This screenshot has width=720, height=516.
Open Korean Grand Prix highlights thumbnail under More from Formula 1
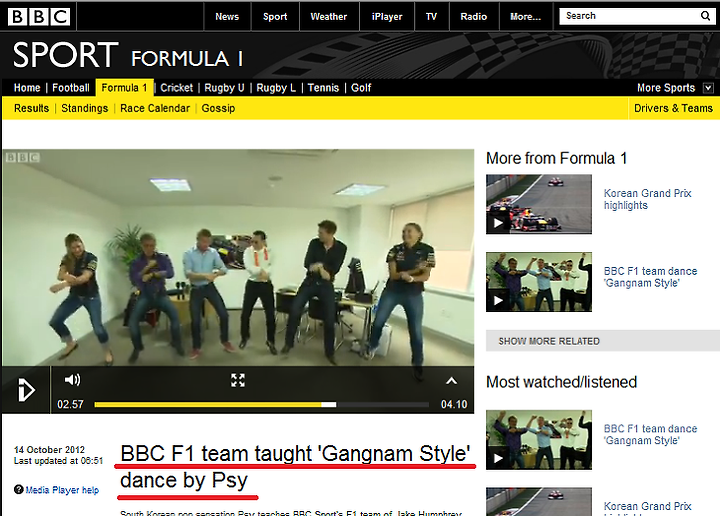tap(539, 204)
